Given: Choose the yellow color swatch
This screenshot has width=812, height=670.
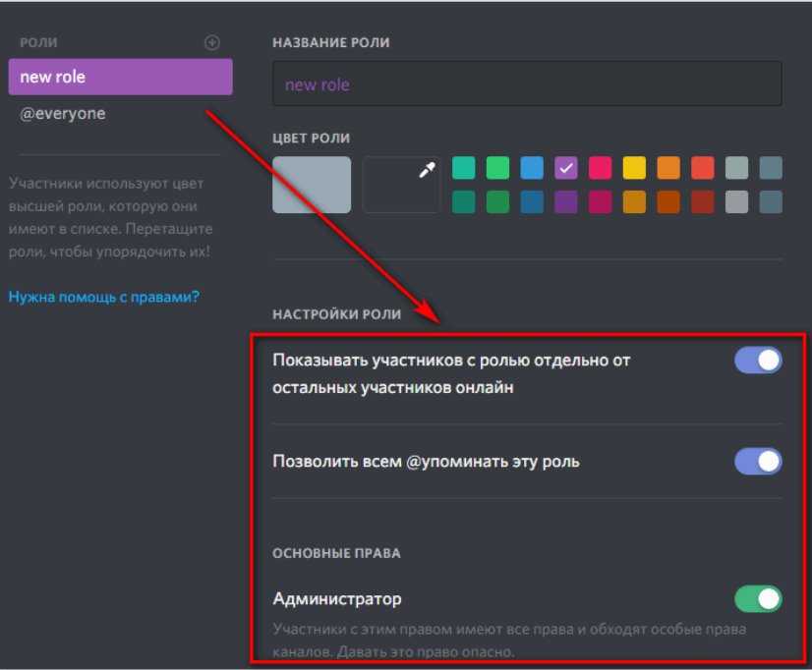Looking at the screenshot, I should [634, 168].
